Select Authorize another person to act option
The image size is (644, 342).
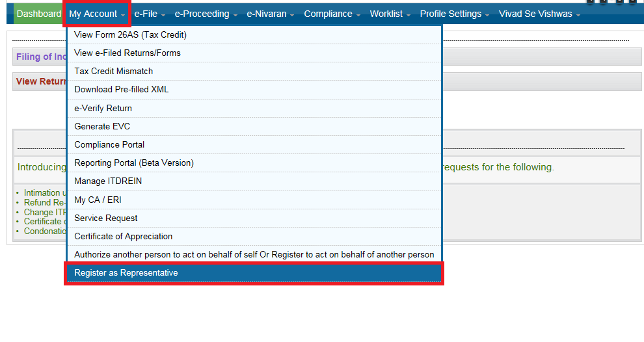click(254, 255)
